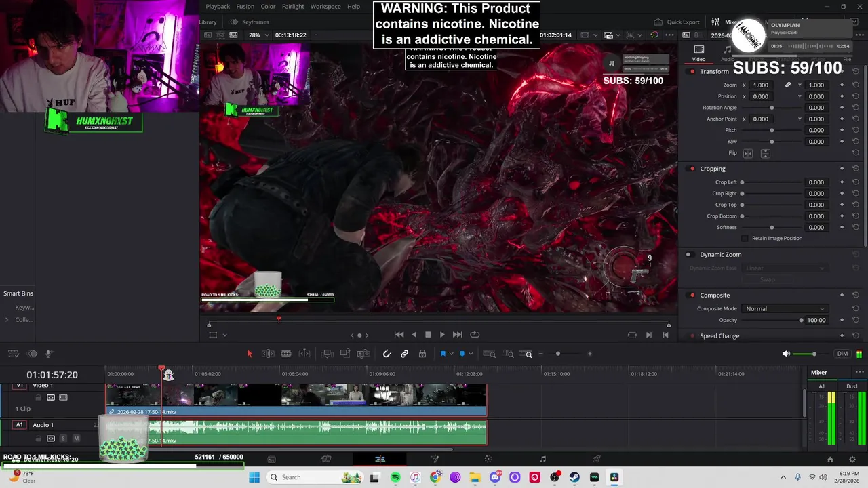Open the Composite Mode Normal dropdown
This screenshot has width=868, height=488.
point(785,309)
